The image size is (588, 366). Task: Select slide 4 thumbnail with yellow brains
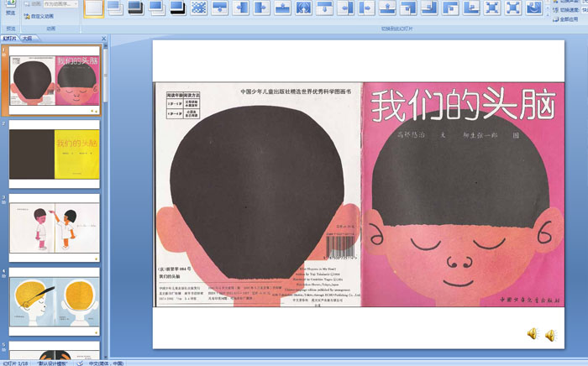55,301
